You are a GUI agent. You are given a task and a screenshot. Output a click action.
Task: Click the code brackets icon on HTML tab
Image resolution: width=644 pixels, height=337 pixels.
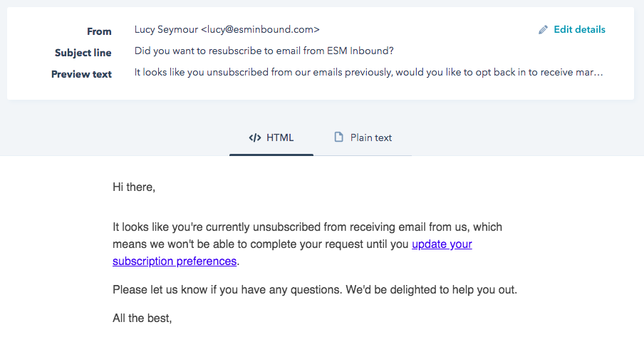click(255, 138)
